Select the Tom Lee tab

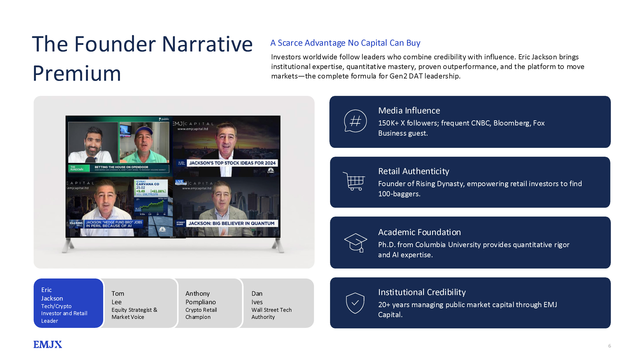[x=140, y=303]
